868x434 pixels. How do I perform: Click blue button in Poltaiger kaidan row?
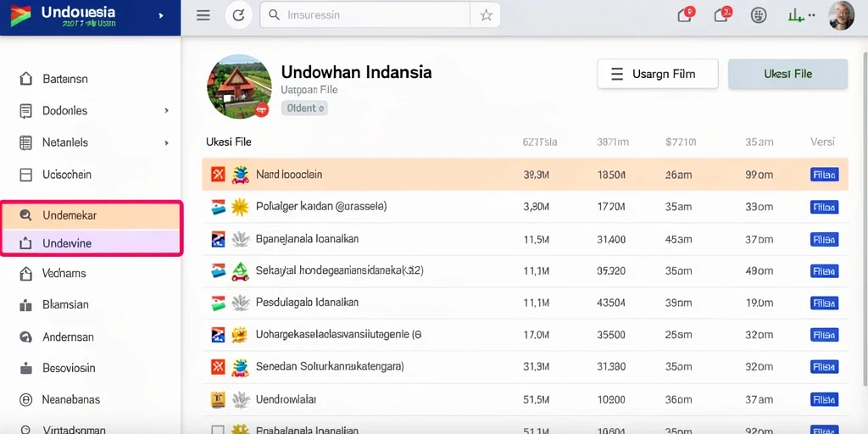(x=824, y=207)
